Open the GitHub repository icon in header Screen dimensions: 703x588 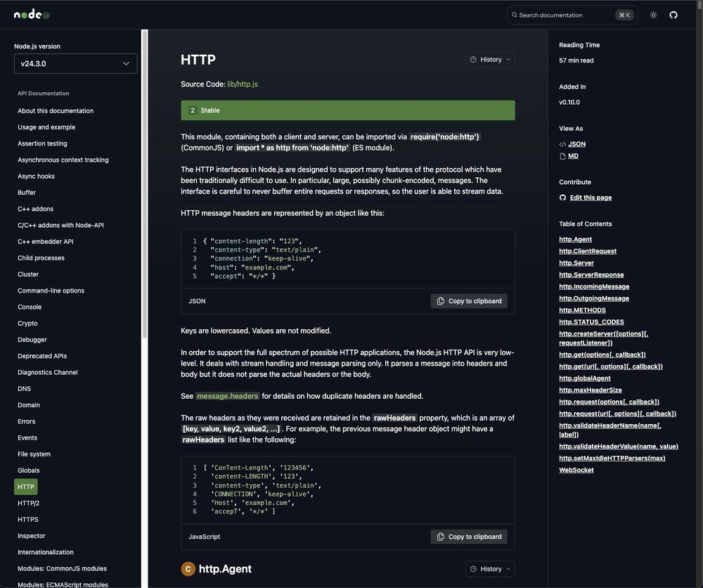[673, 15]
